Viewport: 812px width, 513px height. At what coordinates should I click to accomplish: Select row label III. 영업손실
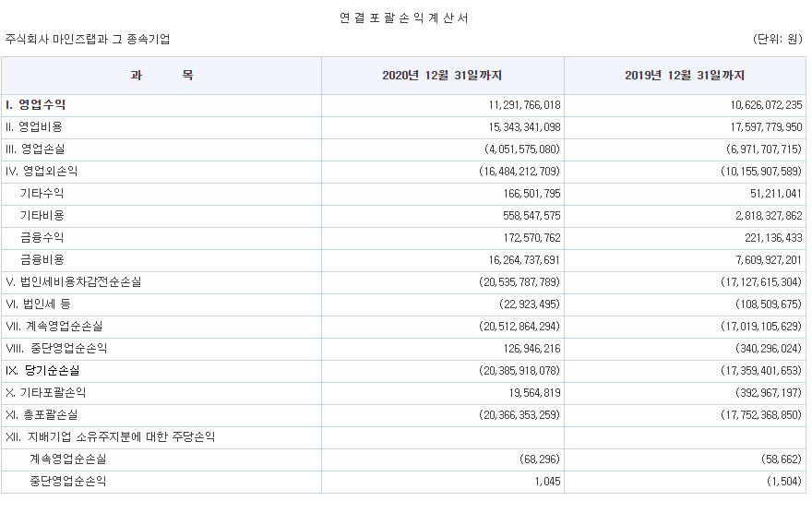click(35, 149)
